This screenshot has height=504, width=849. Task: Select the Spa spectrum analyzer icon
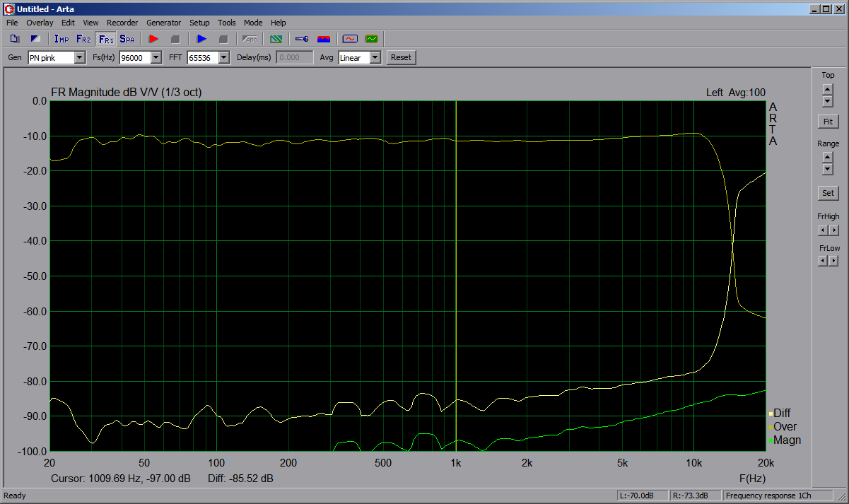tap(127, 39)
